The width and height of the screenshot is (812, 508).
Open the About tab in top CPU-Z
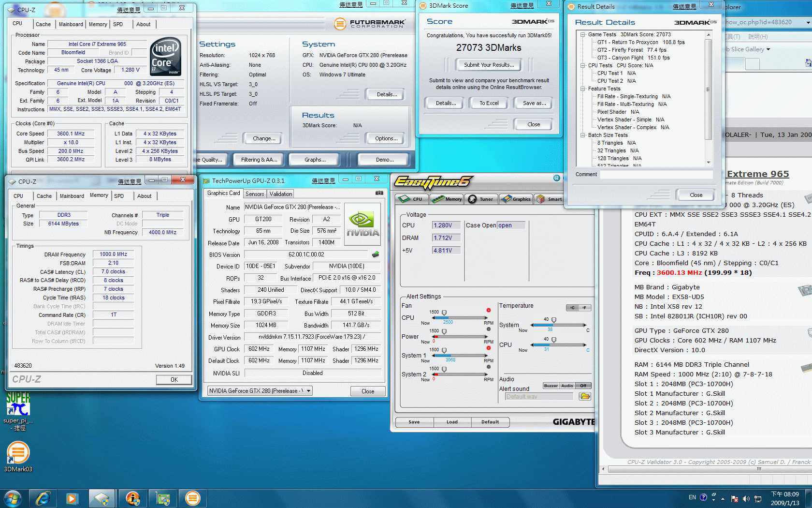pyautogui.click(x=143, y=24)
